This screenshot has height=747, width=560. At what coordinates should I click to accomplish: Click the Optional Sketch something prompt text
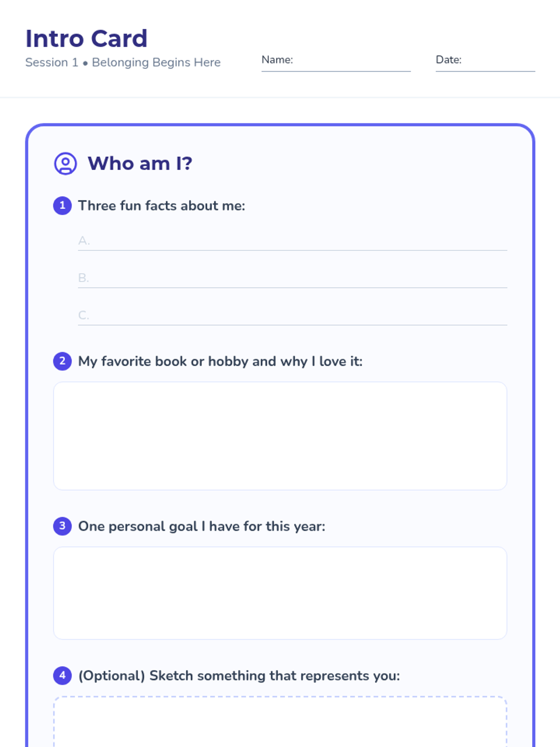click(239, 676)
